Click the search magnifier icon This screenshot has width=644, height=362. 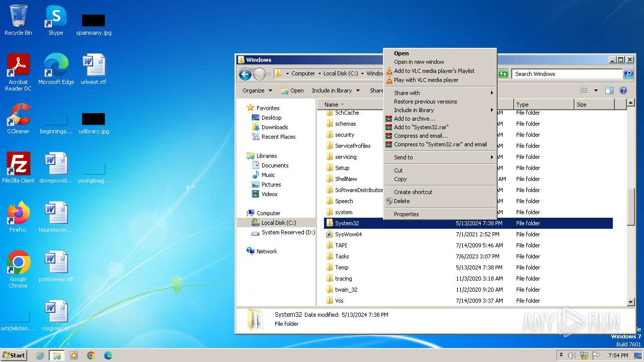coord(628,74)
